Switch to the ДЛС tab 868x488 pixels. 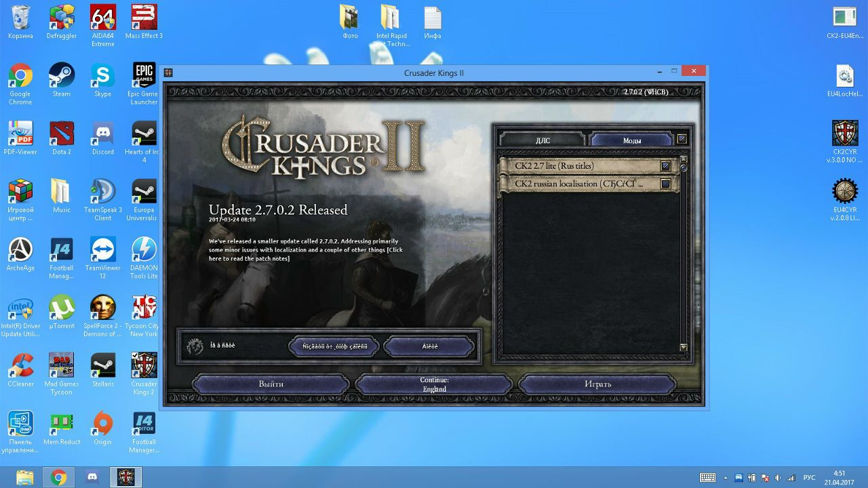(x=542, y=140)
